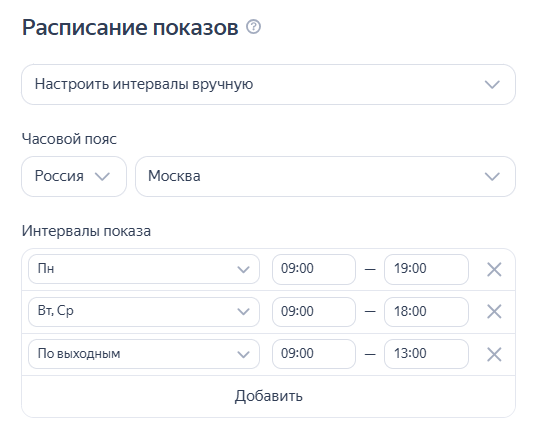Remove the Пн interval row

tap(494, 269)
